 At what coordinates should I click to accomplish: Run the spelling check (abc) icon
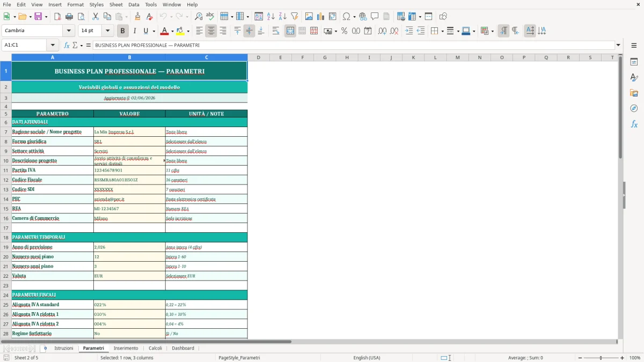(210, 17)
